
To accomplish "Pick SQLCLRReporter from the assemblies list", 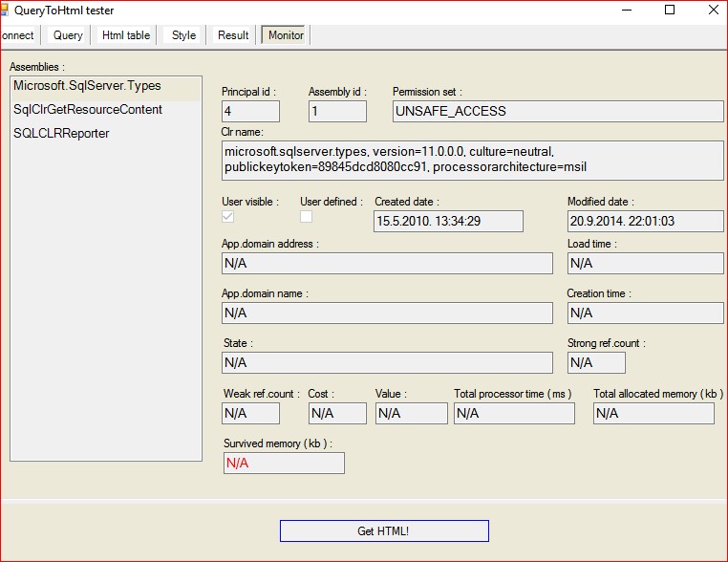I will click(x=61, y=134).
